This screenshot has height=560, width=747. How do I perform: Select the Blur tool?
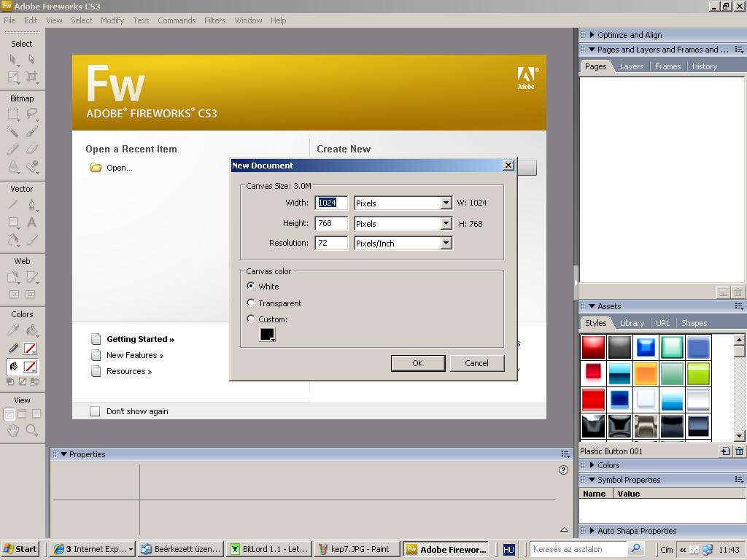point(13,167)
